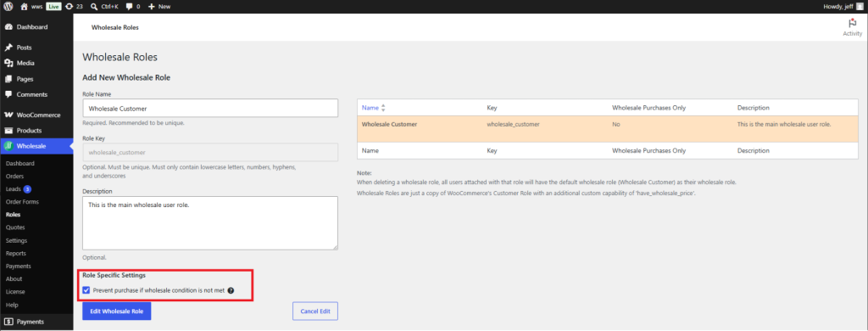The width and height of the screenshot is (868, 331).
Task: Click the WordPress logo icon
Action: click(8, 7)
